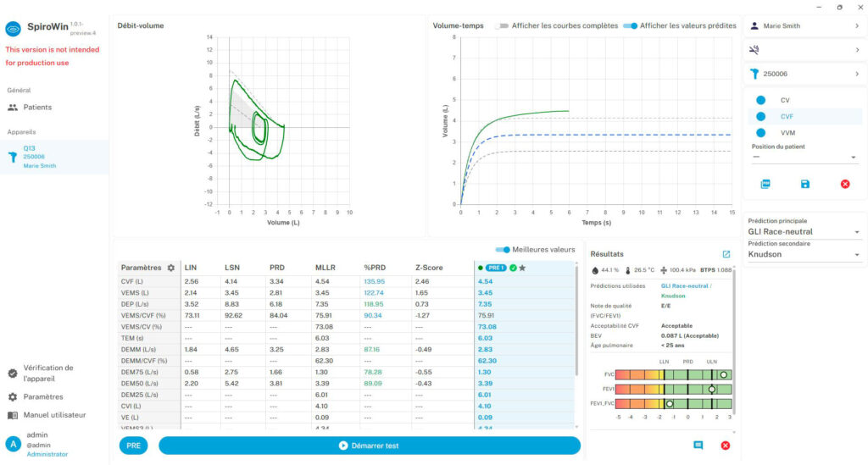Click the %PRD column header
The height and width of the screenshot is (465, 868).
(375, 268)
